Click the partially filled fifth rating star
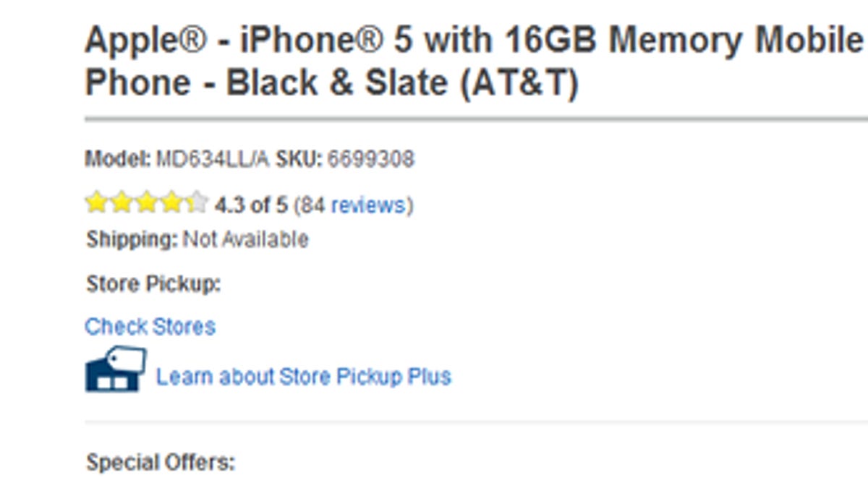This screenshot has width=868, height=488. (x=196, y=203)
